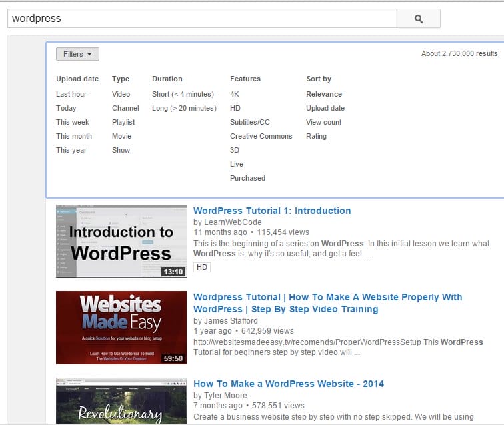Image resolution: width=504 pixels, height=425 pixels.
Task: Select the Video type filter
Action: (121, 94)
